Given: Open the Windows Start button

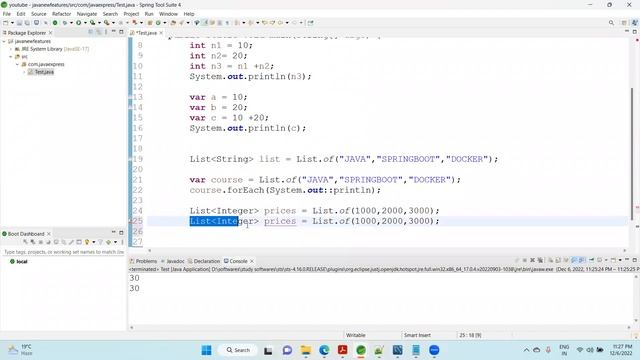Looking at the screenshot, I should click(x=207, y=350).
